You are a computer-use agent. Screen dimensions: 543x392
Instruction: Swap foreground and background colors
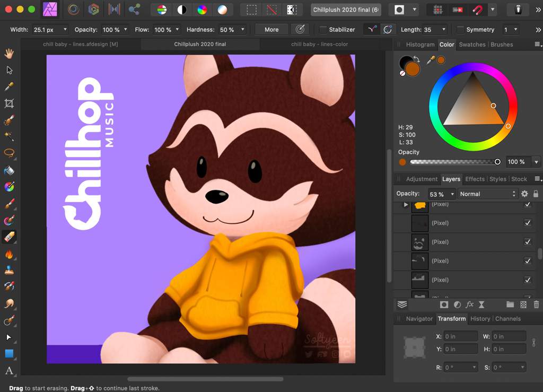click(417, 59)
